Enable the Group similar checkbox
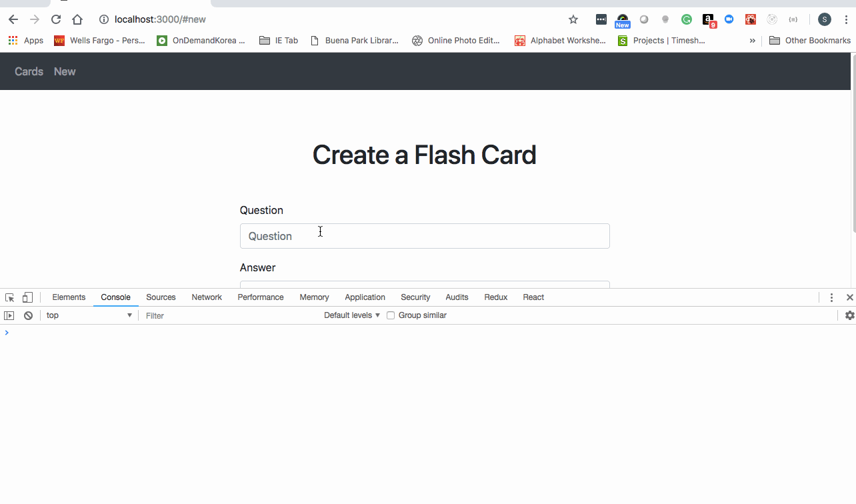The image size is (856, 504). [390, 315]
